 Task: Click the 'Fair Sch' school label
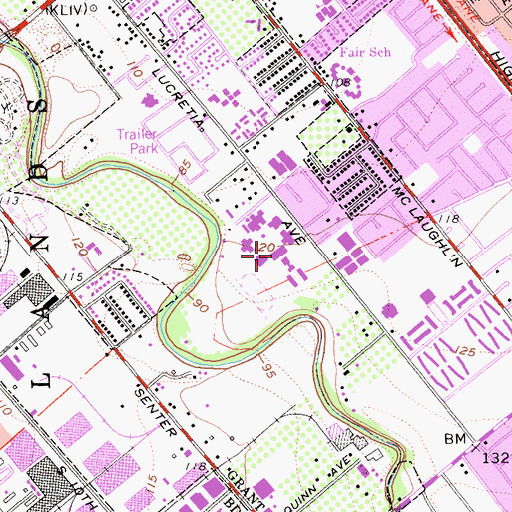365,52
